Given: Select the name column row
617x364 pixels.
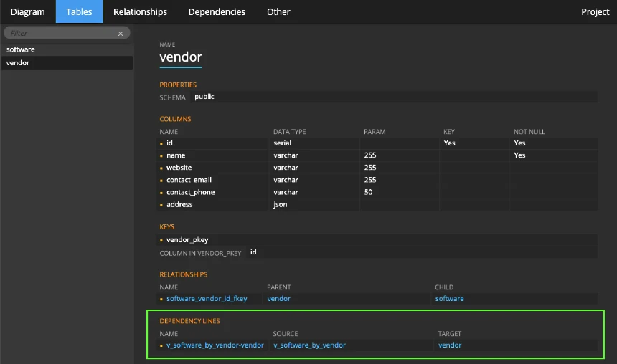Looking at the screenshot, I should [x=378, y=155].
